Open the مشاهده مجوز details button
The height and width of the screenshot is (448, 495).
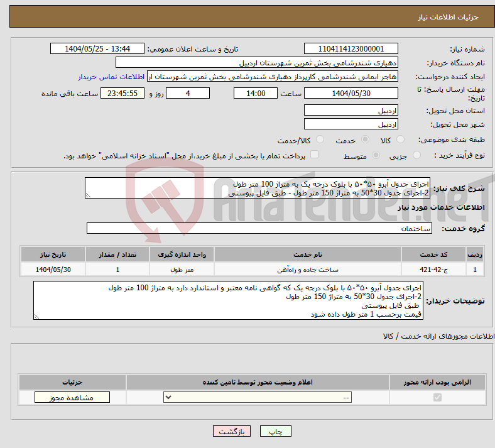[x=72, y=398]
